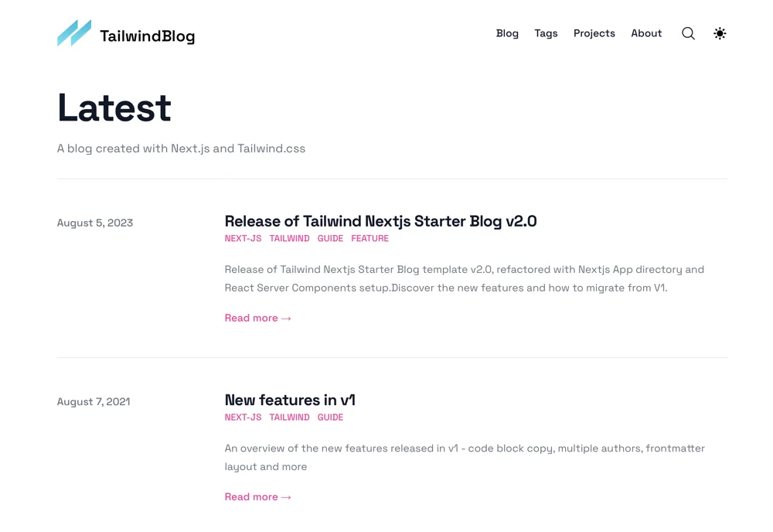Select GUIDE tag under New features in v1

click(330, 417)
